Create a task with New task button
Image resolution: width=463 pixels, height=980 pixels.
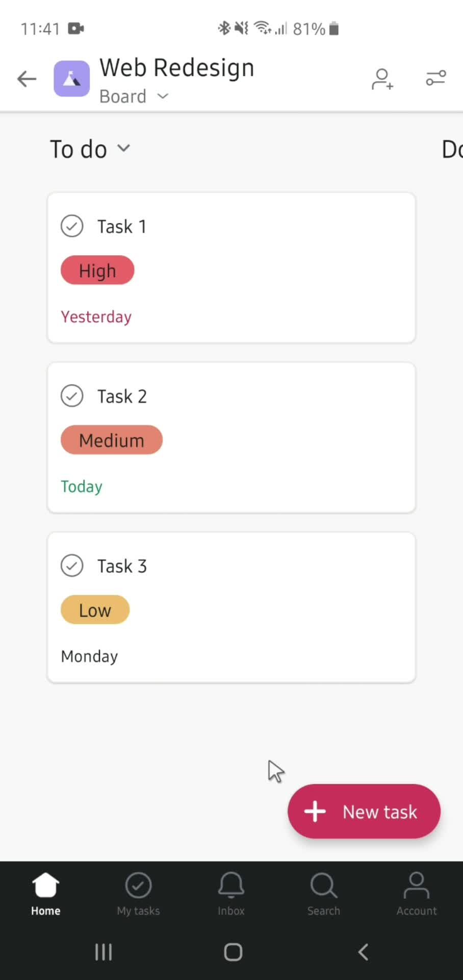coord(364,812)
